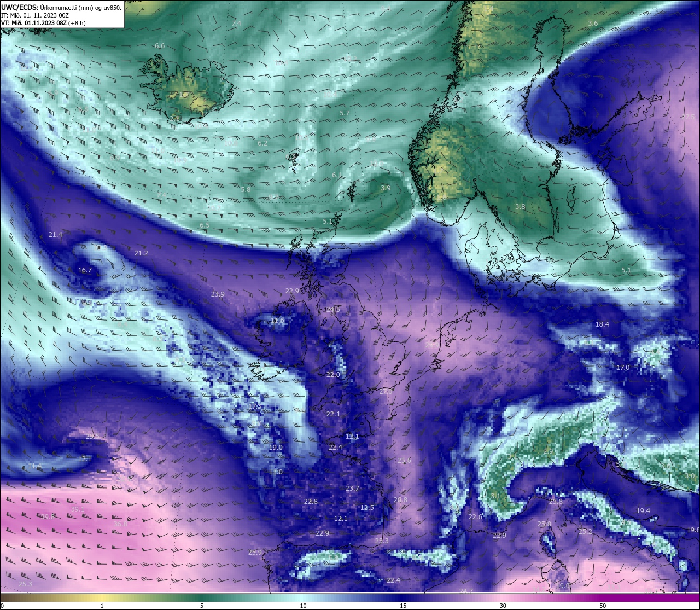Click the 3.6 value in the top-right
This screenshot has width=700, height=610.
[x=593, y=24]
